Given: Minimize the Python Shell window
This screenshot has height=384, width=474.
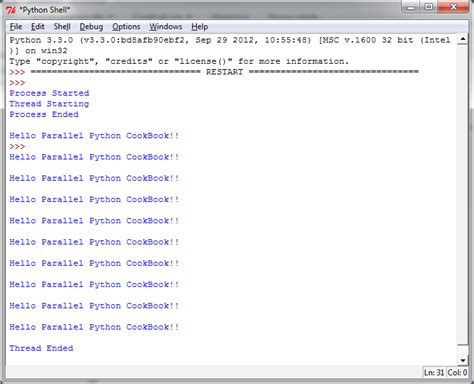Looking at the screenshot, I should click(x=412, y=7).
